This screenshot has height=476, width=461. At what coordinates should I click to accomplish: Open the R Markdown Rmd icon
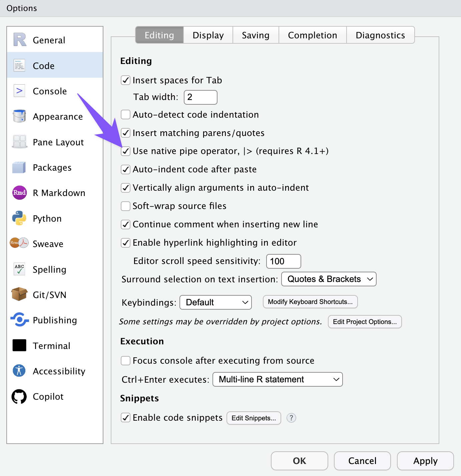19,193
